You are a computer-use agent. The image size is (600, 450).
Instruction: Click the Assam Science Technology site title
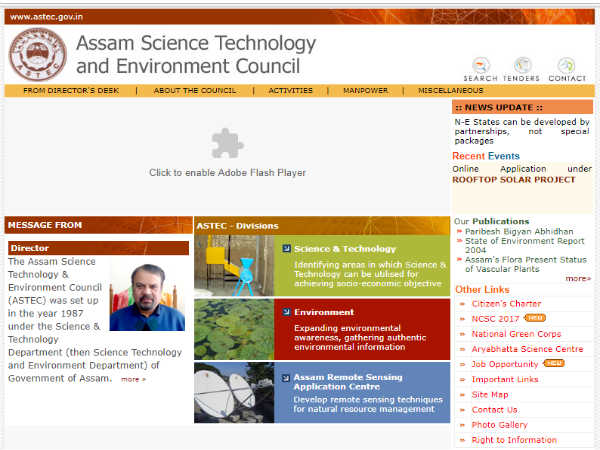click(x=196, y=54)
